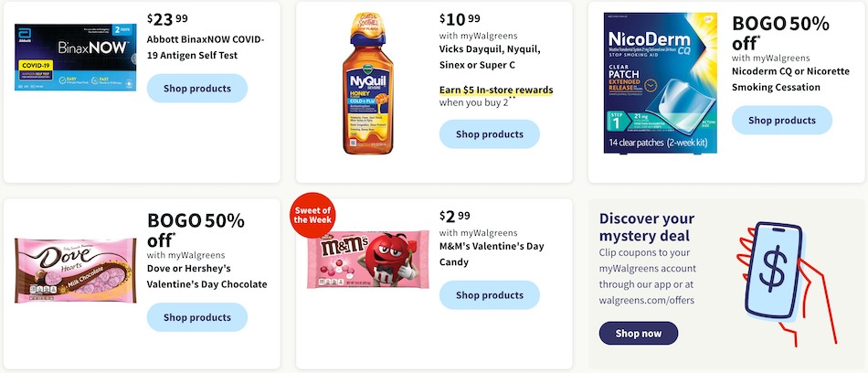Open Abbott BinaxNOW COVID-19 Antigen Self Test title
The width and height of the screenshot is (868, 373).
click(x=206, y=48)
